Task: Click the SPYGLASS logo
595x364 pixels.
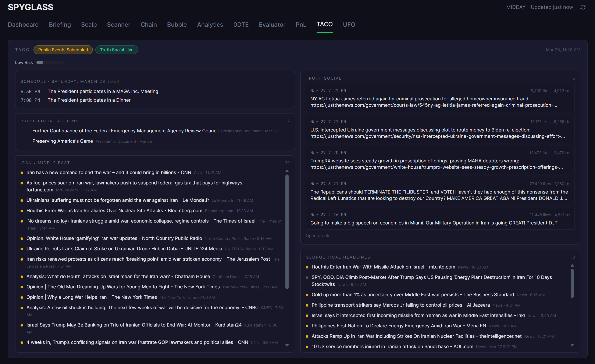Action: coord(31,7)
